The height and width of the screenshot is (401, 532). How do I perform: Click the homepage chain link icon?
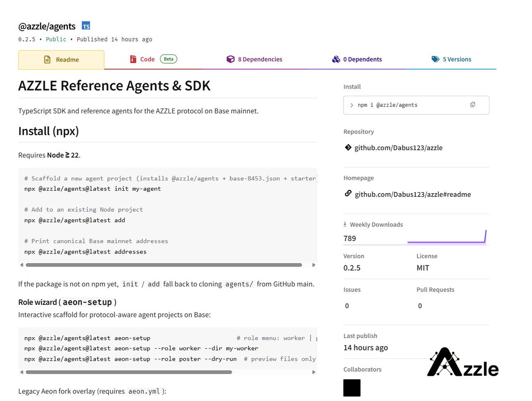[348, 194]
